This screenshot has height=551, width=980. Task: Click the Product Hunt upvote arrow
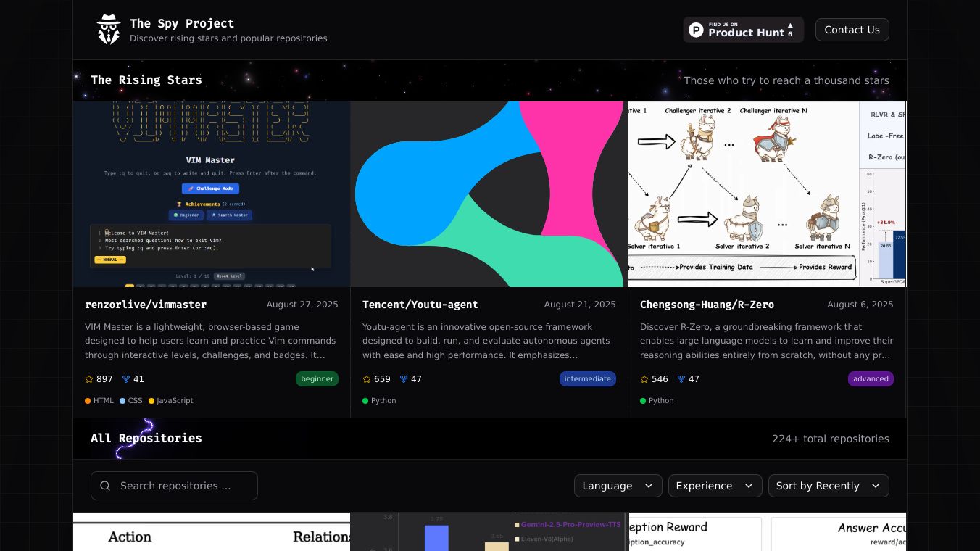point(790,25)
